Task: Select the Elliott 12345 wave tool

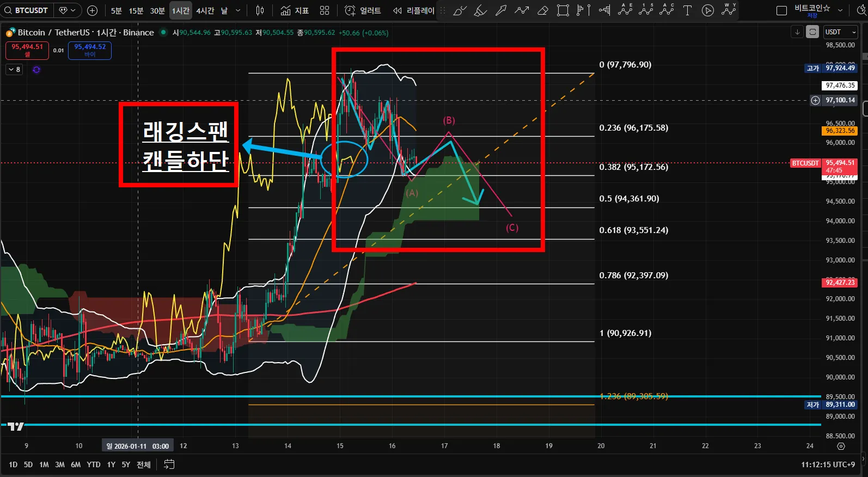Action: point(646,10)
